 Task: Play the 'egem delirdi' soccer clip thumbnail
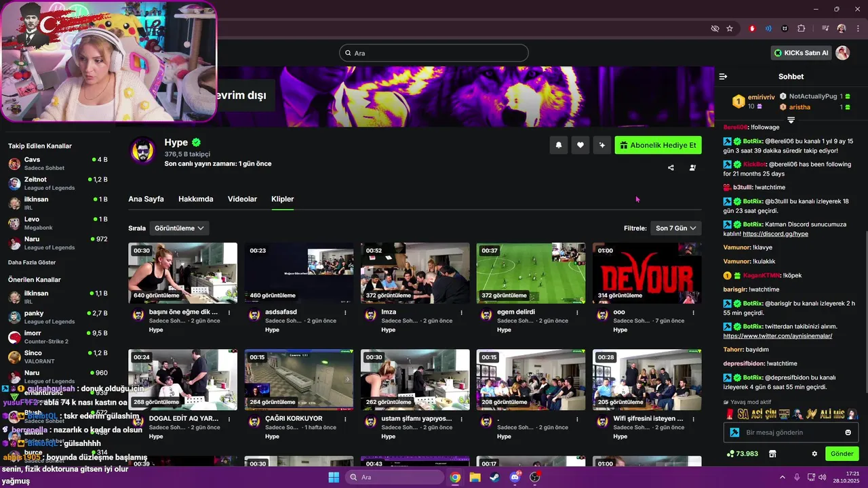(531, 273)
